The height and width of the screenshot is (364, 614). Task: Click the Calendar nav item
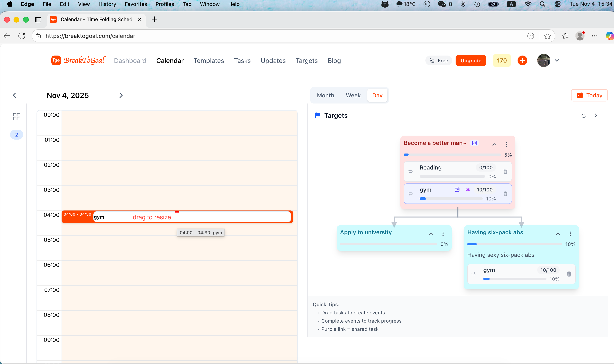pos(170,61)
